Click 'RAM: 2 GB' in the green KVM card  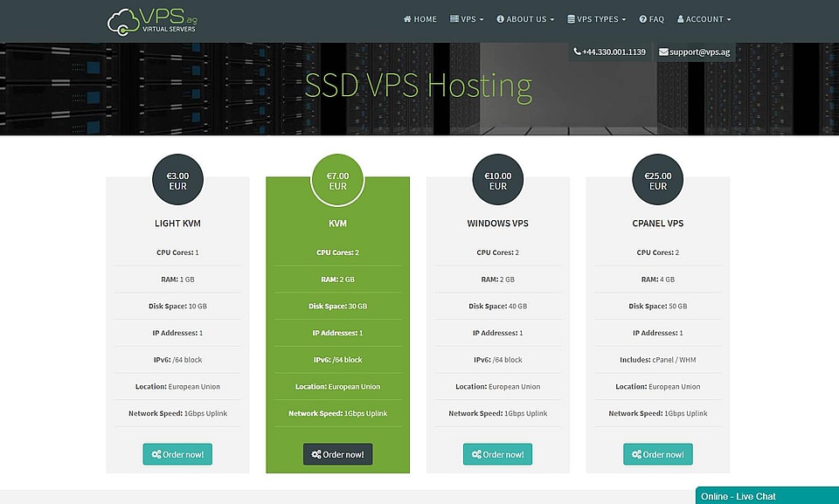pos(337,280)
